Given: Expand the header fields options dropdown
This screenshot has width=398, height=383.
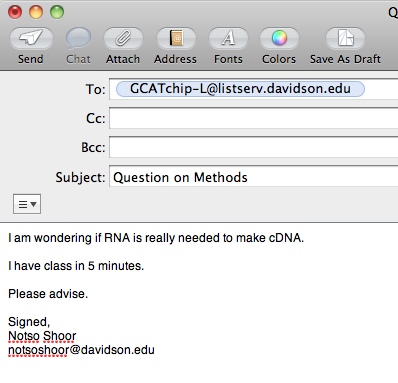Looking at the screenshot, I should point(27,204).
